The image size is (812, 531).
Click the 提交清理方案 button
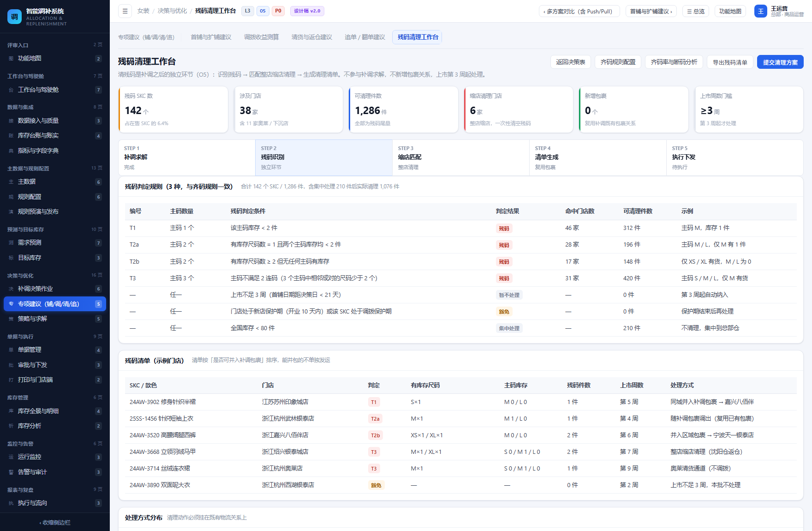pos(780,62)
